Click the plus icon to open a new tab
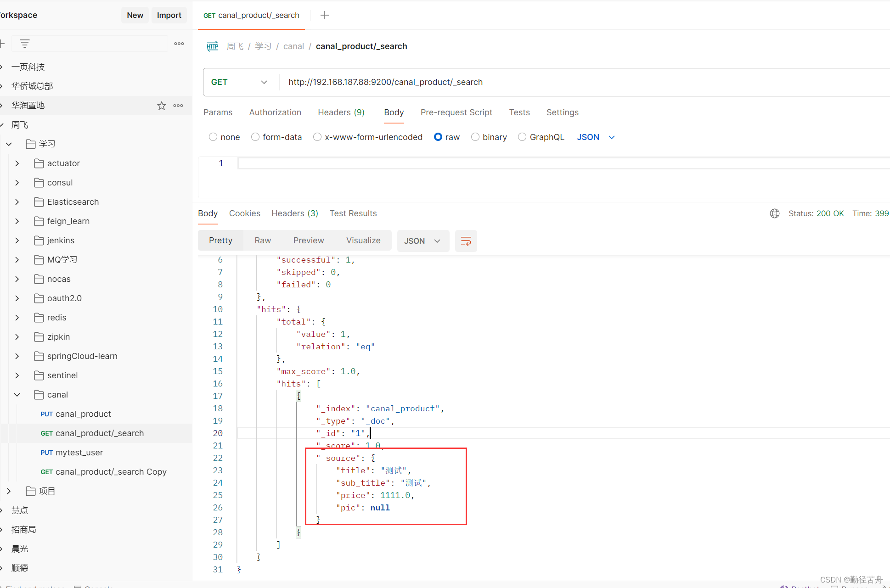This screenshot has width=890, height=588. pos(325,15)
